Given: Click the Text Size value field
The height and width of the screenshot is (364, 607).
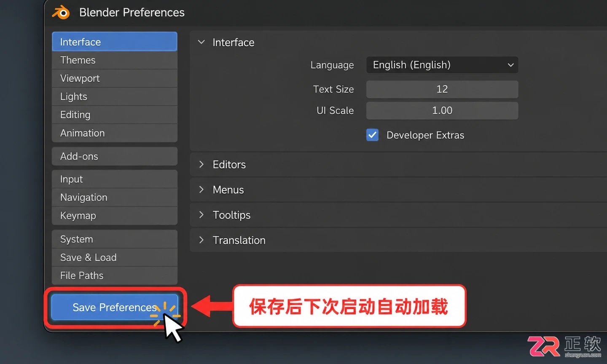Looking at the screenshot, I should [442, 89].
